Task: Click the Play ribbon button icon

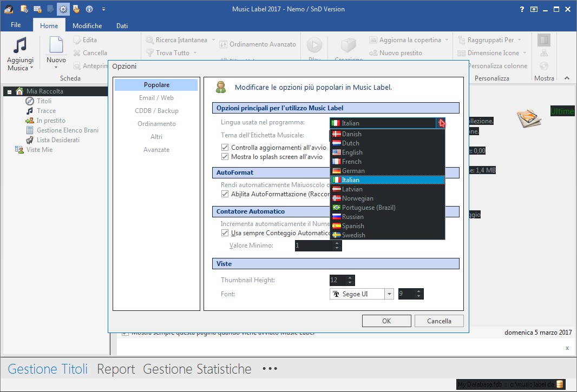Action: click(x=314, y=45)
